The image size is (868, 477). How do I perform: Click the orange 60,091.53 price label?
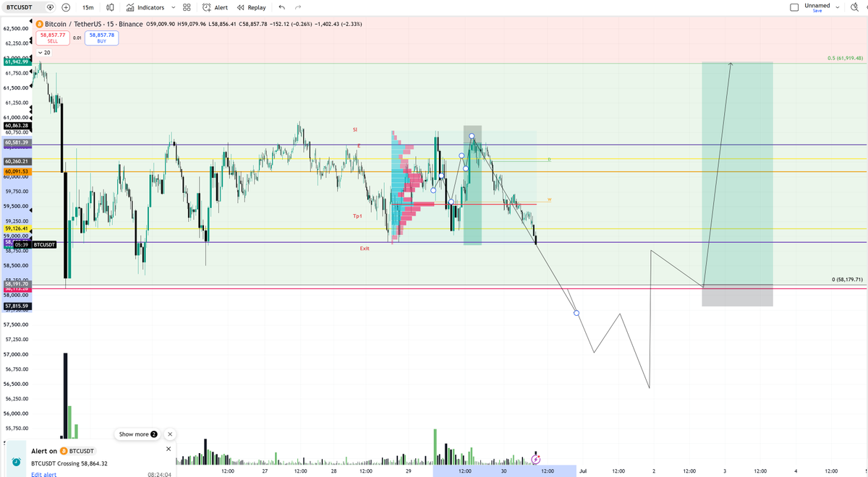(16, 171)
